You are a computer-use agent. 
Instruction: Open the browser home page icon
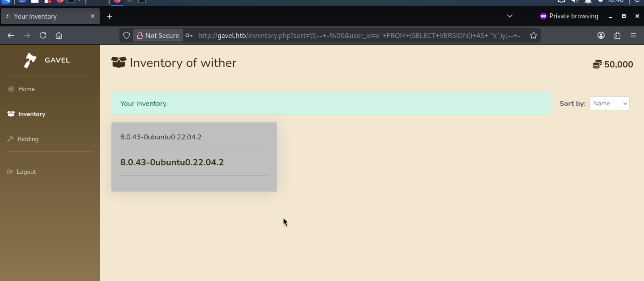coord(59,36)
